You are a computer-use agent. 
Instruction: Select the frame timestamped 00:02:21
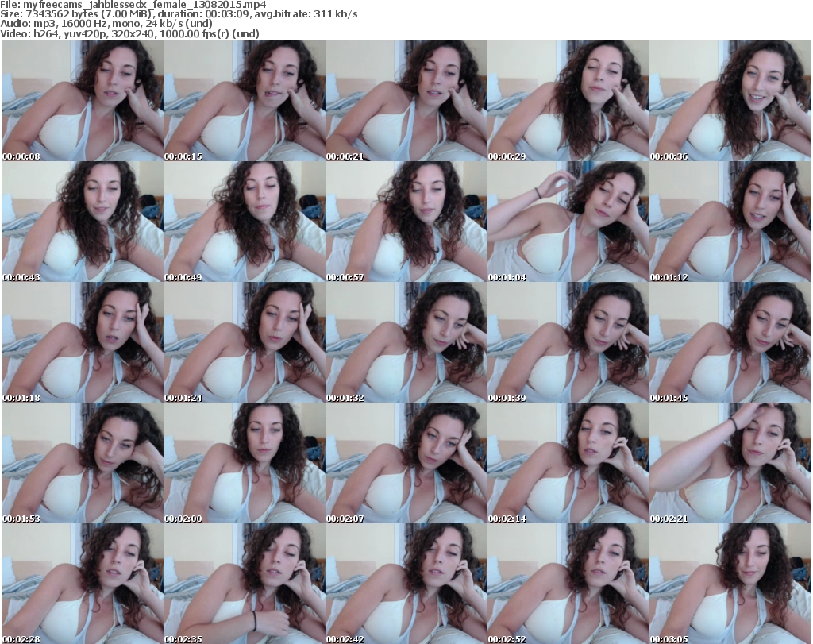click(730, 463)
